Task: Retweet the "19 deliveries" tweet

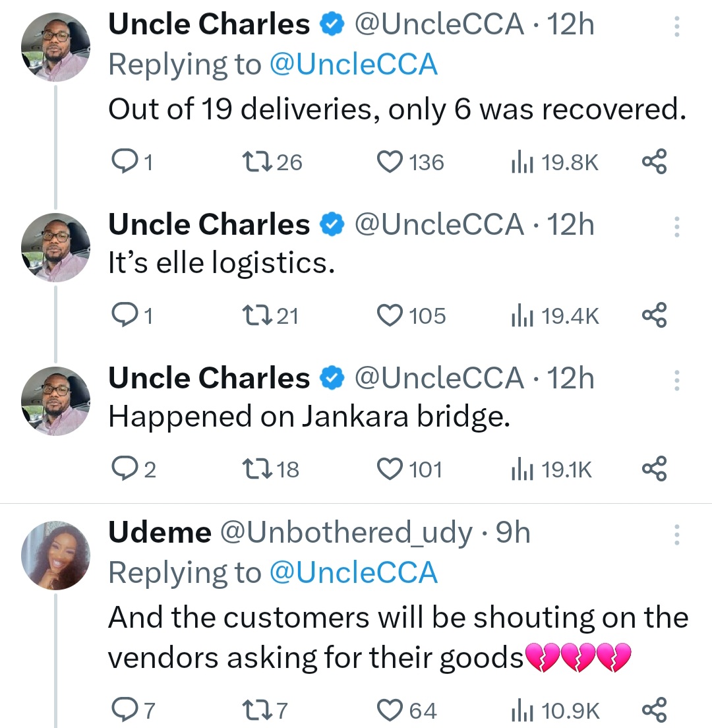Action: click(254, 162)
